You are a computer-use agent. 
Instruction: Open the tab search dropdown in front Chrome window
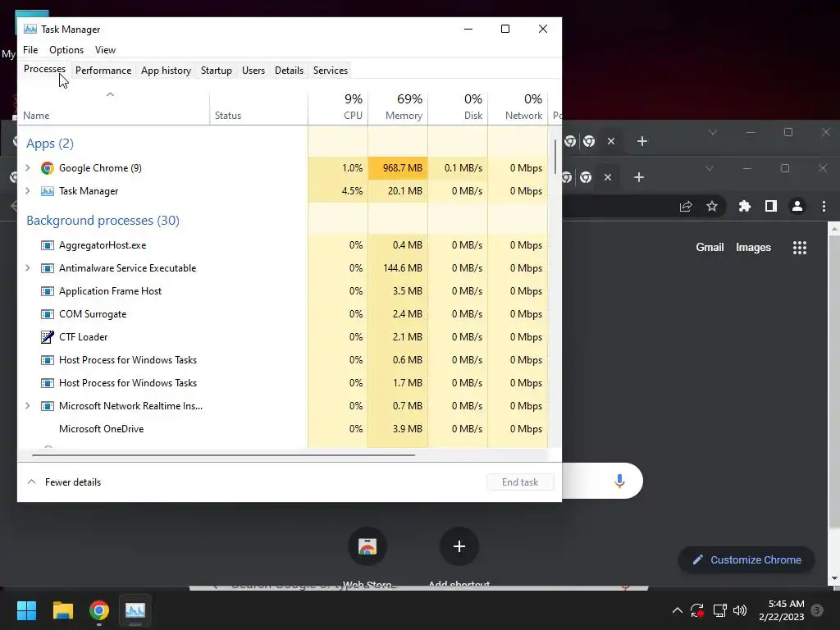pyautogui.click(x=710, y=169)
